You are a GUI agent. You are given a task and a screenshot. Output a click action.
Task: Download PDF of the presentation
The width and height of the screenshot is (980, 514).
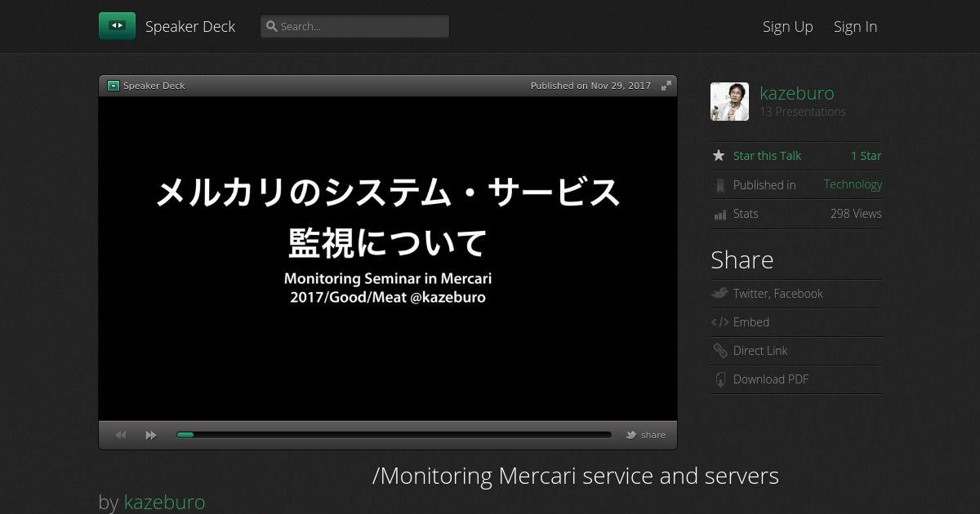[x=771, y=379]
